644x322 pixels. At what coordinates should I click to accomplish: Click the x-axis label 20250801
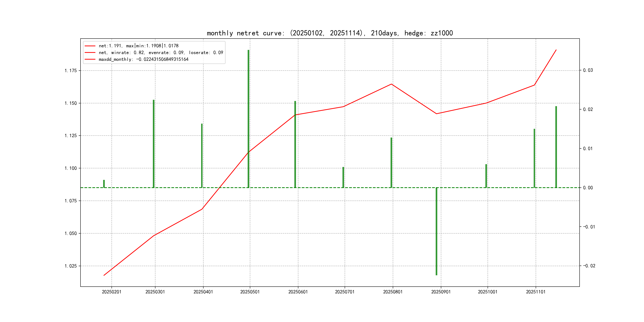393,292
